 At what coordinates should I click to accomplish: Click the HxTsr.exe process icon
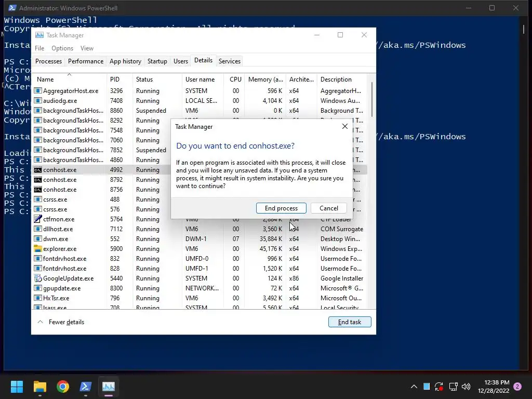[37, 298]
